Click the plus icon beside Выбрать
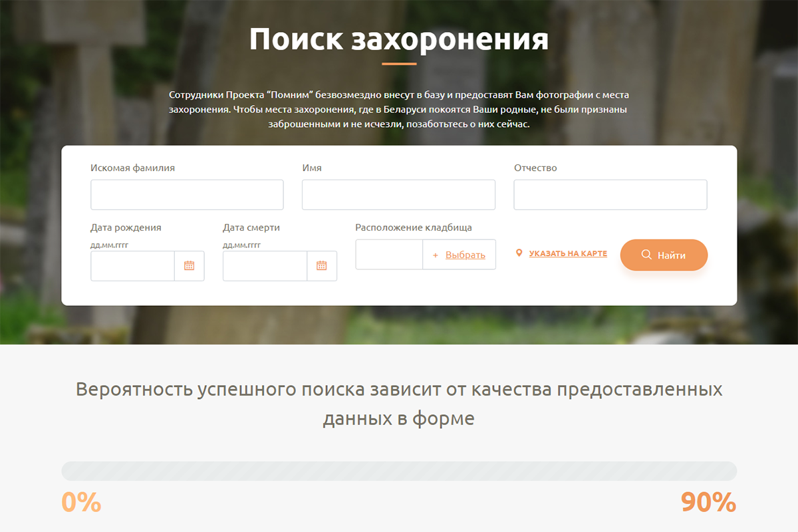Viewport: 798px width, 532px height. pyautogui.click(x=436, y=255)
